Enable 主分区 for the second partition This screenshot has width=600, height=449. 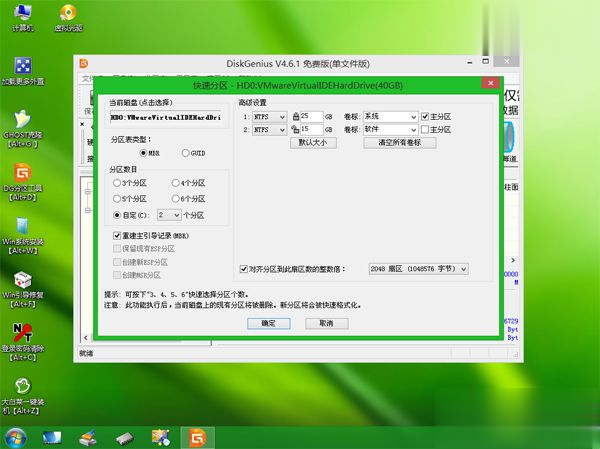(425, 129)
